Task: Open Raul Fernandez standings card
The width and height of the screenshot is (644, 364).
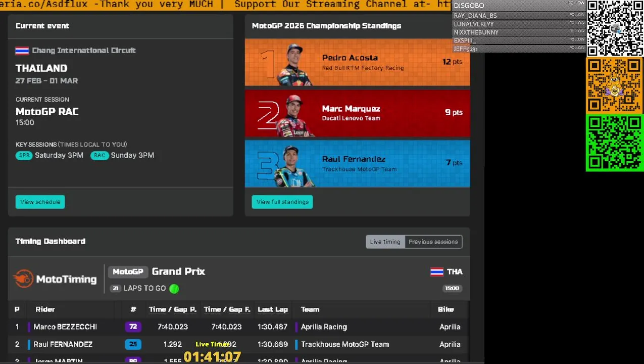Action: tap(357, 163)
